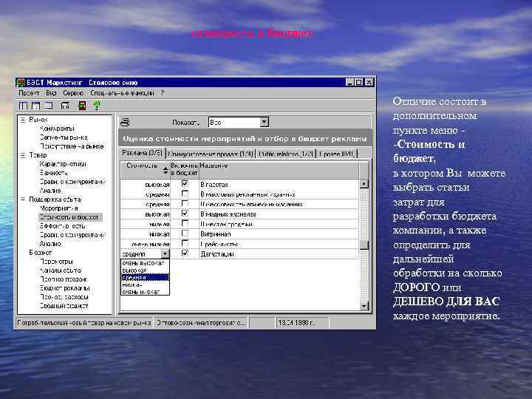The height and width of the screenshot is (399, 532).
Task: Open the Проект menu
Action: pos(29,93)
